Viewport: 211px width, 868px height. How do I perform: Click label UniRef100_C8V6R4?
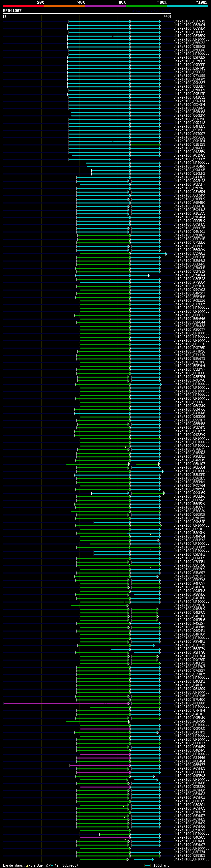pyautogui.click(x=189, y=192)
